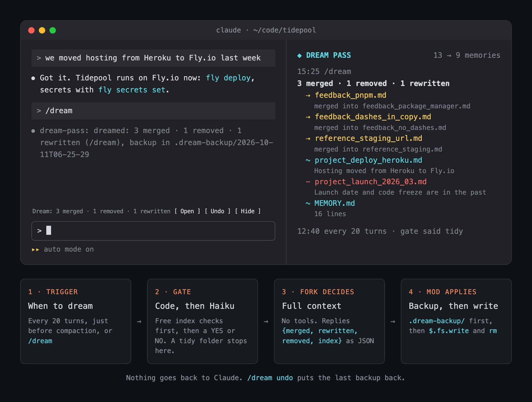Image resolution: width=532 pixels, height=402 pixels.
Task: Click the '1 · TRIGGER' card heading
Action: pos(53,292)
